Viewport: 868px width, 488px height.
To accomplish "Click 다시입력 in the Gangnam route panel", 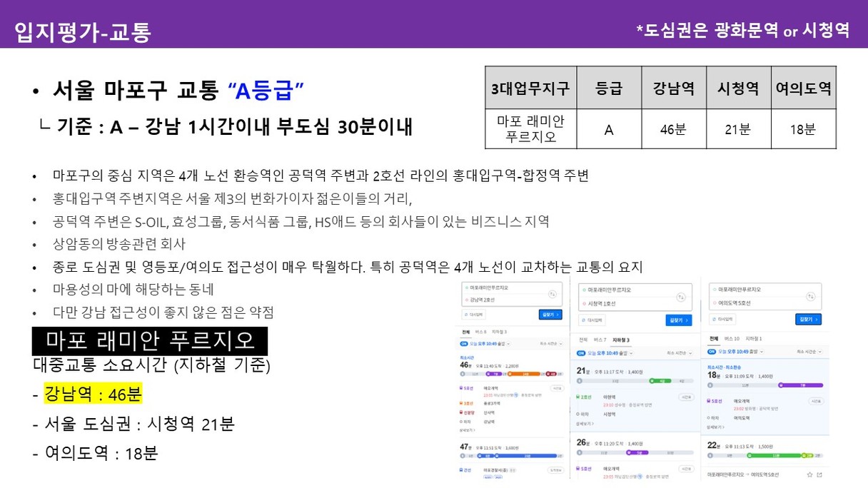I will pos(474,315).
